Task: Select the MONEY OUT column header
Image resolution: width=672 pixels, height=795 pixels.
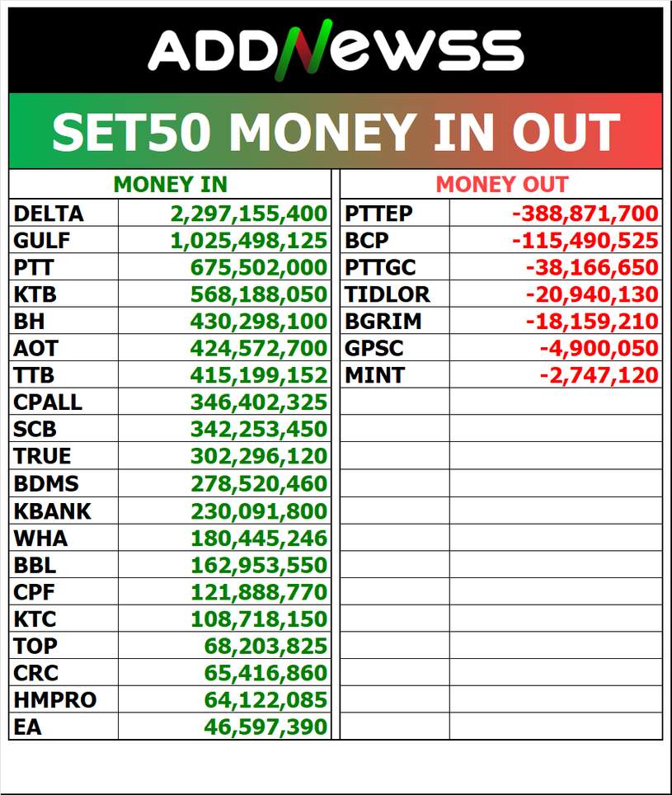Action: (x=501, y=185)
